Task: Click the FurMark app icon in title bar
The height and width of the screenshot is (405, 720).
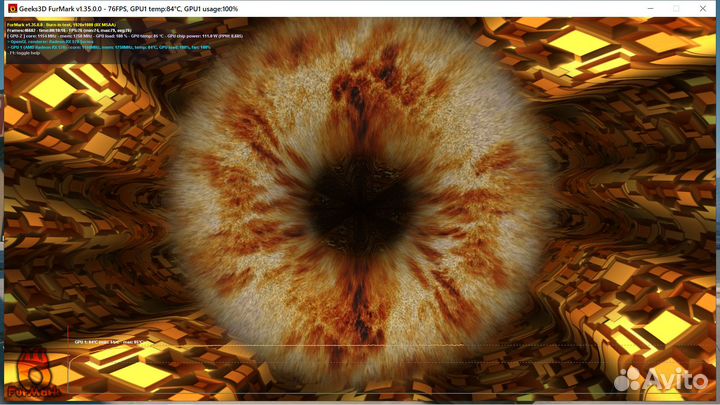Action: click(x=10, y=8)
